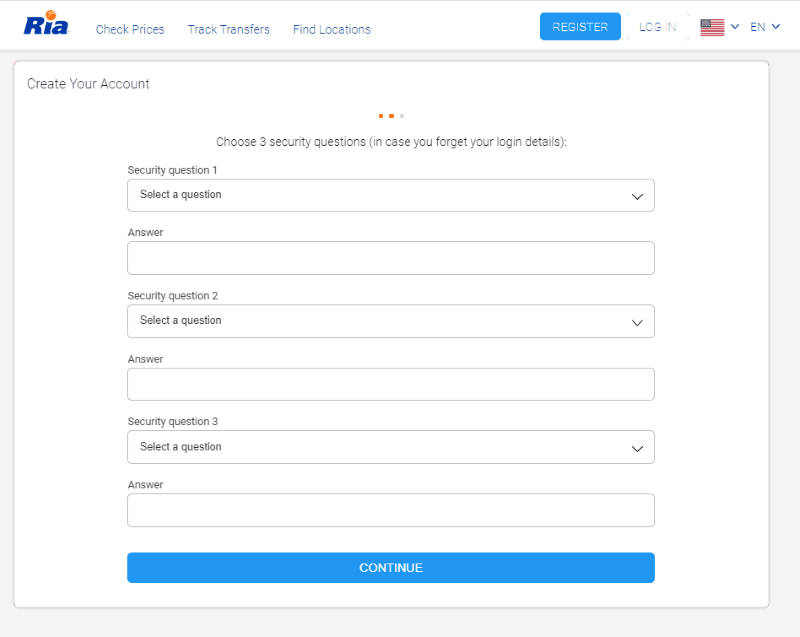The width and height of the screenshot is (800, 637).
Task: Focus the second Answer text field
Action: 390,384
